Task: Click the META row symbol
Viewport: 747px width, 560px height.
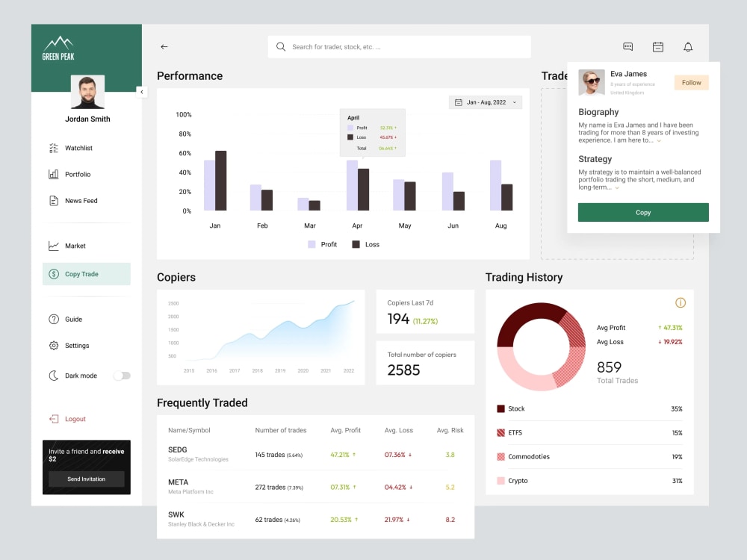Action: [179, 482]
